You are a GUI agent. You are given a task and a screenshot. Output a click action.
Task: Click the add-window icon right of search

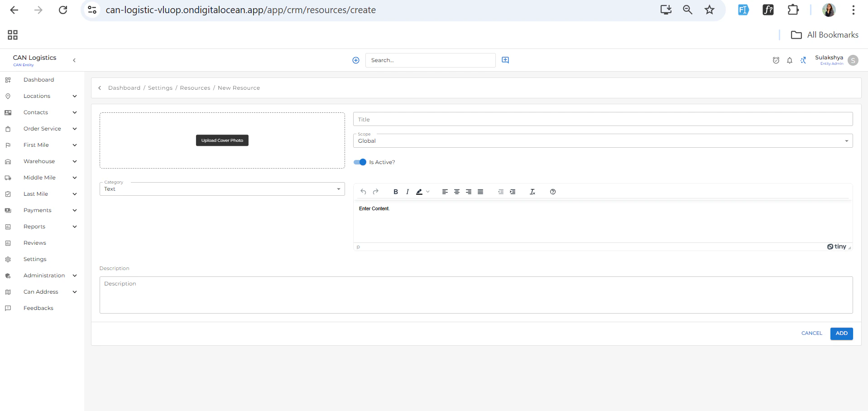pos(505,60)
